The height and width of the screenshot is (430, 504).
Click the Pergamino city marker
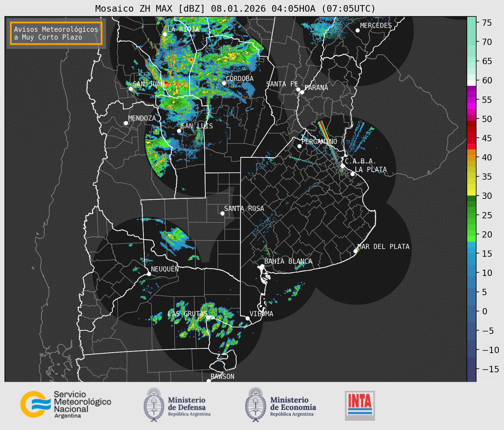[x=299, y=146]
